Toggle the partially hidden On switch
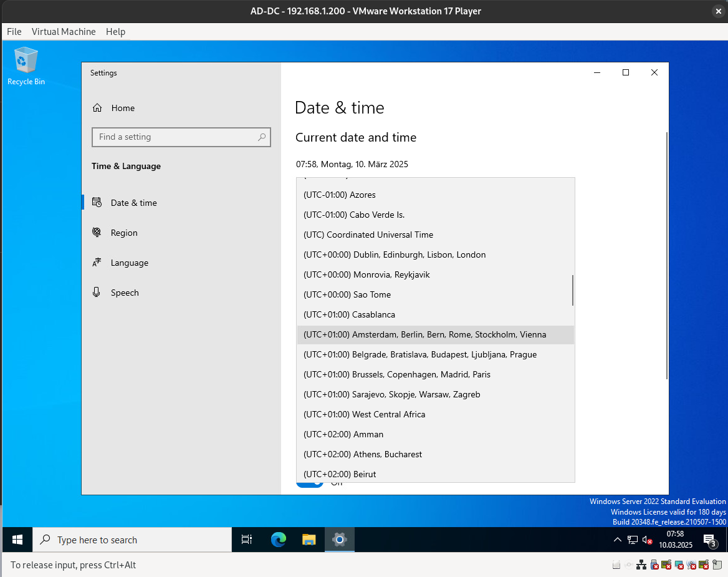 pyautogui.click(x=309, y=483)
